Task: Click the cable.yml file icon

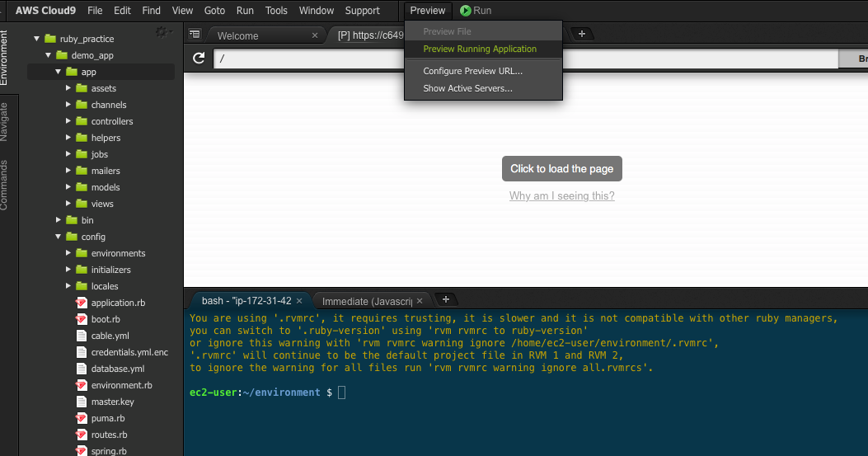Action: coord(82,336)
